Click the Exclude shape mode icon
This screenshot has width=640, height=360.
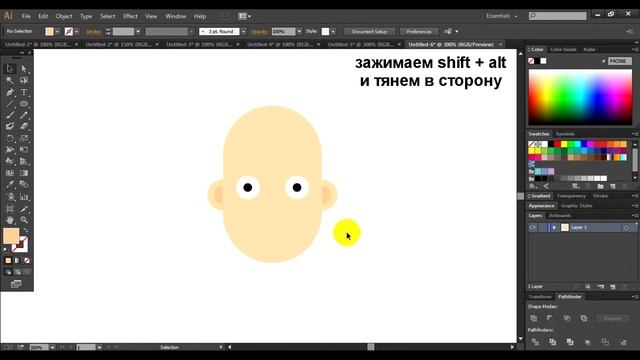point(584,318)
